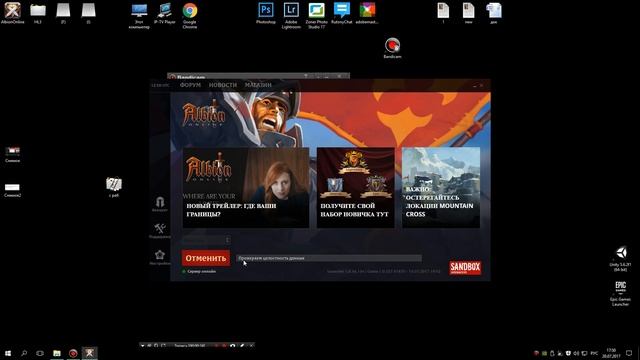Screen dimensions: 640x360
Task: Open the IP-TV Player desktop shortcut
Action: click(164, 13)
